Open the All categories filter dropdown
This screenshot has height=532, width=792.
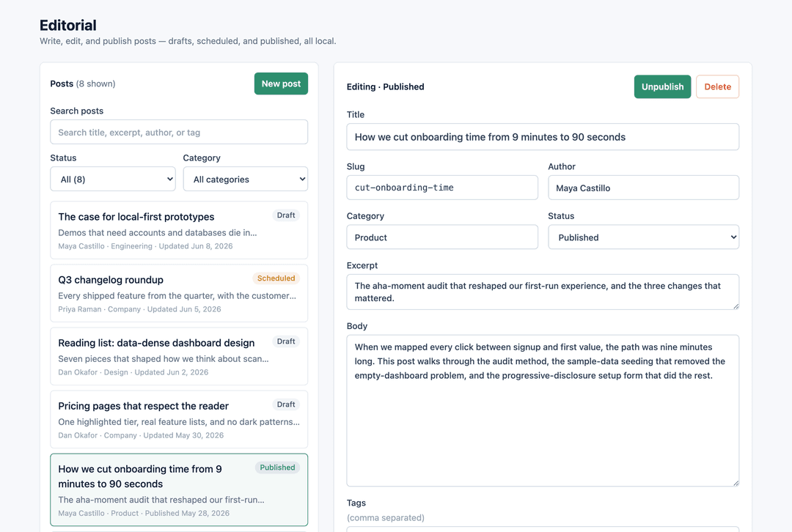(x=246, y=180)
